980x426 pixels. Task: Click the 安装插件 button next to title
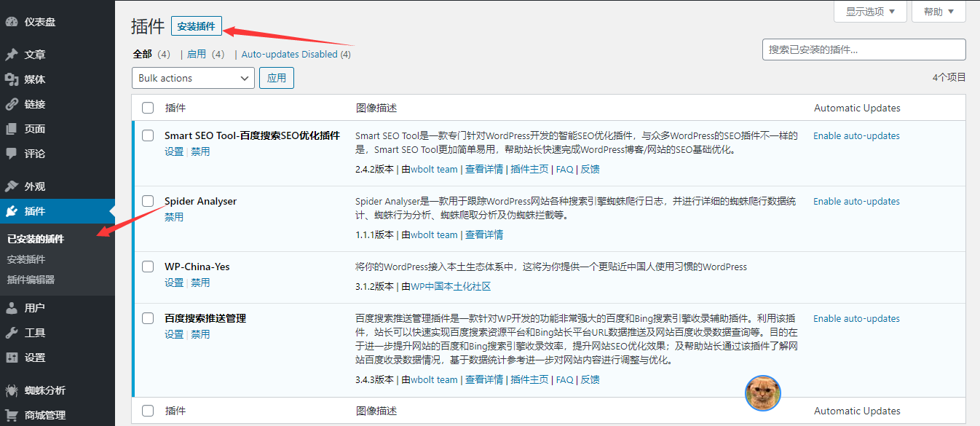(x=196, y=26)
